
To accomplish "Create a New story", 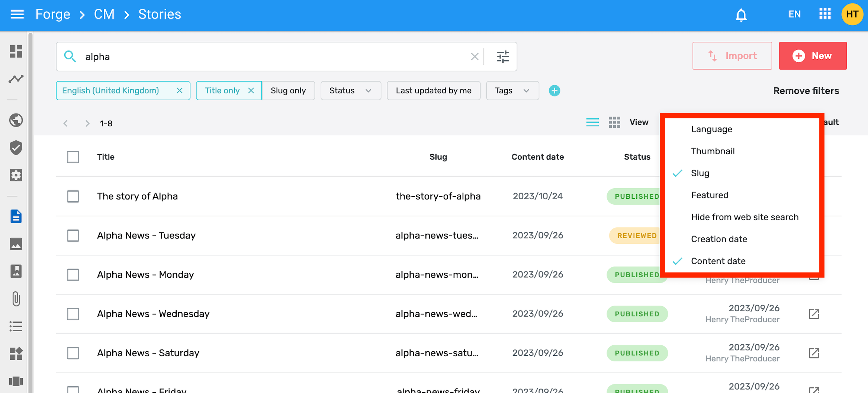I will click(x=813, y=56).
